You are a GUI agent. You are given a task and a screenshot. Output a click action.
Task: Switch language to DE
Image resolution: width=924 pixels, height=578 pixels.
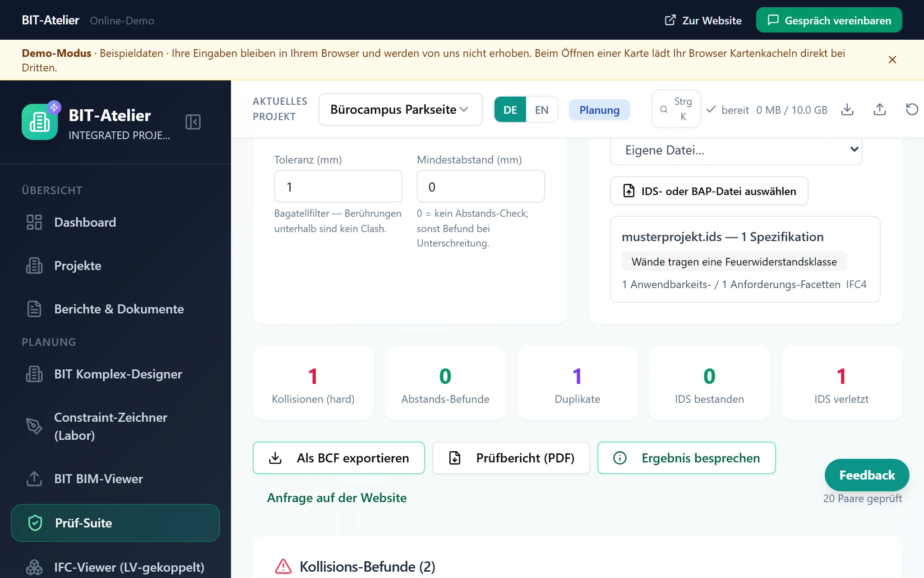coord(510,110)
